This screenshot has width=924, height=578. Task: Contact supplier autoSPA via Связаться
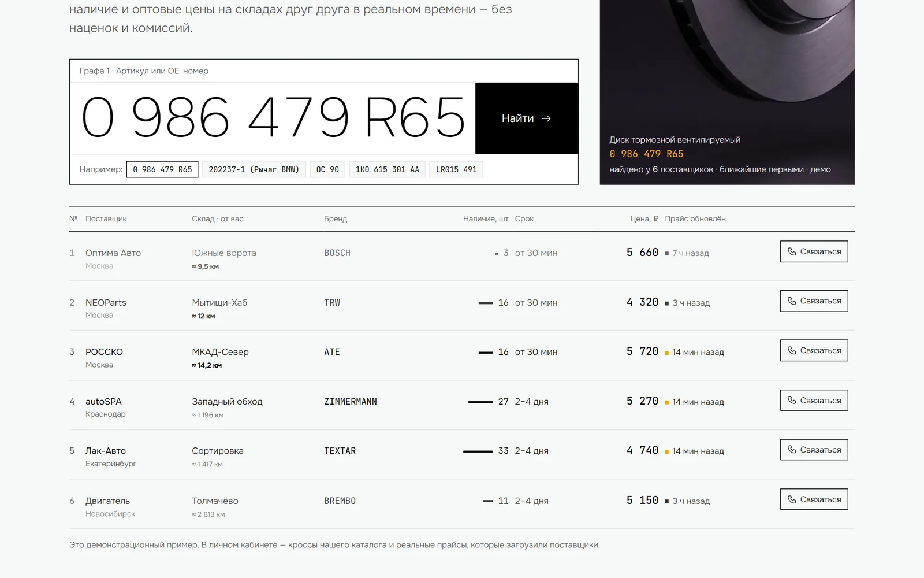click(x=814, y=400)
